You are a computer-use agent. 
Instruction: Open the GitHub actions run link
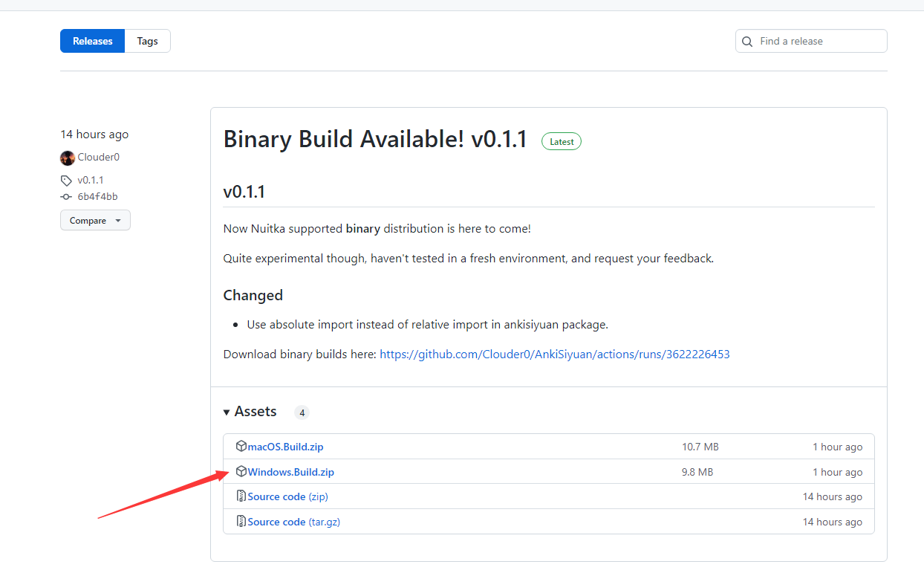pyautogui.click(x=554, y=355)
